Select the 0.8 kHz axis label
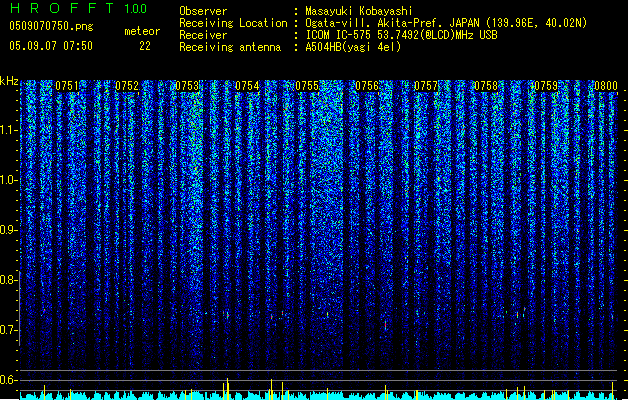This screenshot has width=629, height=400. (9, 280)
